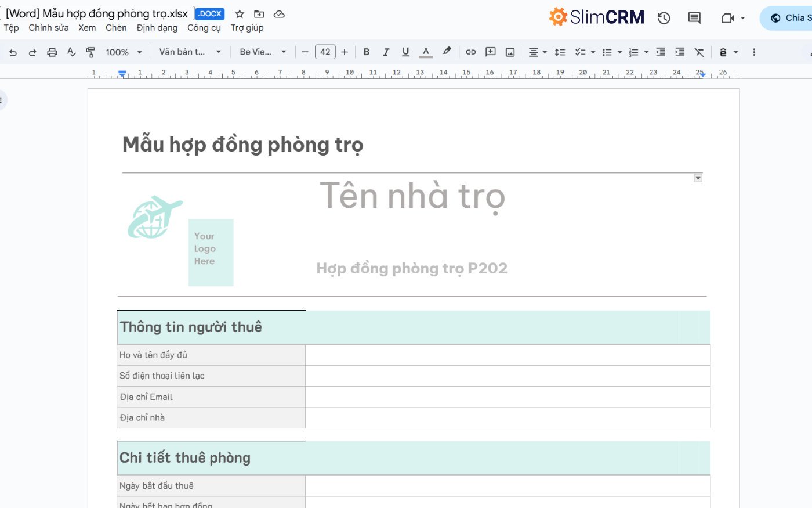The height and width of the screenshot is (508, 812).
Task: Star the document next to its title
Action: (239, 13)
